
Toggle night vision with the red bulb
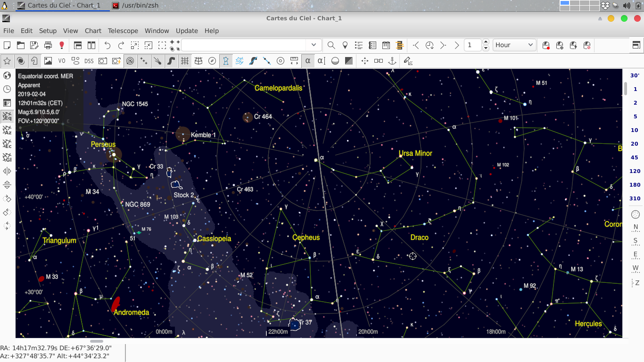62,45
